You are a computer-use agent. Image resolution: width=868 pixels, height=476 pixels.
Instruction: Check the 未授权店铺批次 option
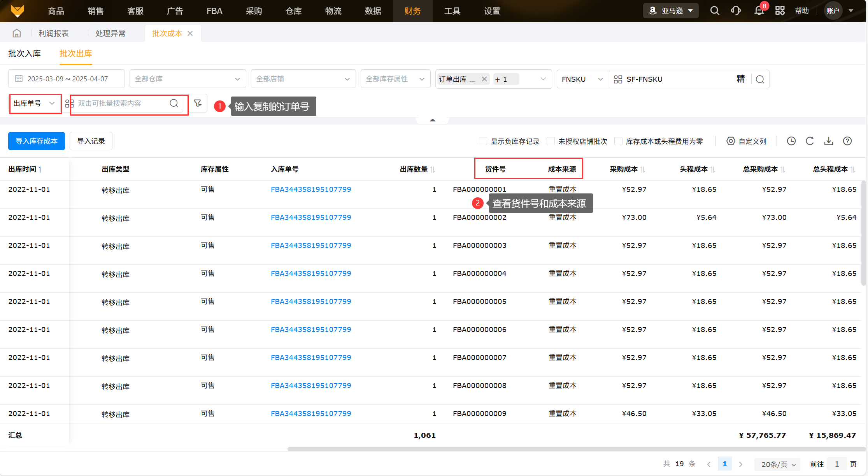pos(551,141)
